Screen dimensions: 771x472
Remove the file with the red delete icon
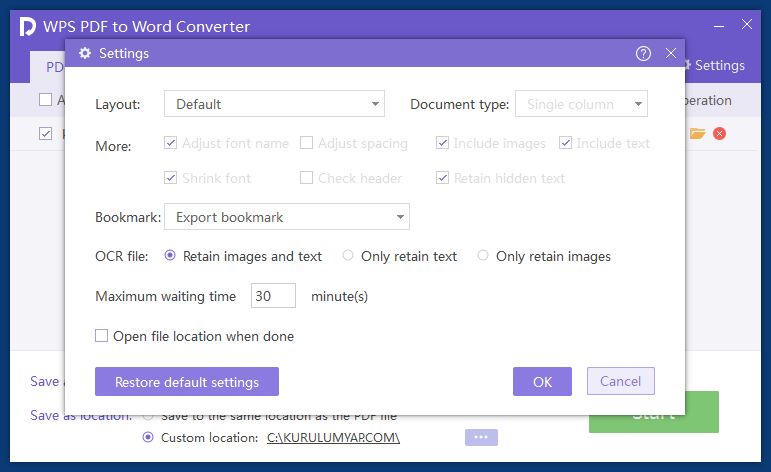tap(719, 133)
